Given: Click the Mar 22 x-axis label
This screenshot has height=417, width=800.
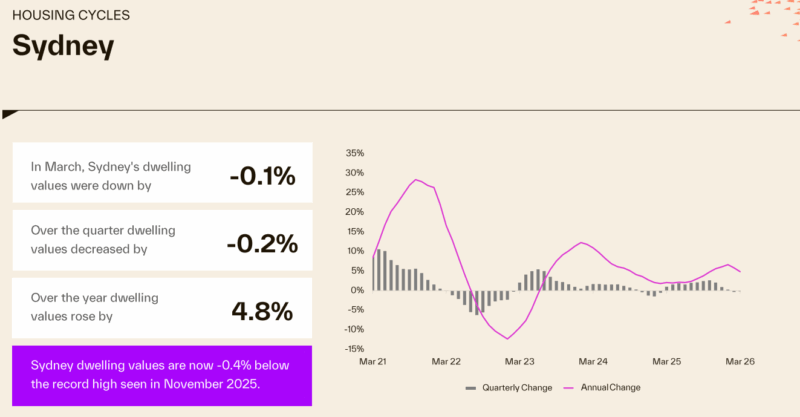Looking at the screenshot, I should tap(445, 361).
